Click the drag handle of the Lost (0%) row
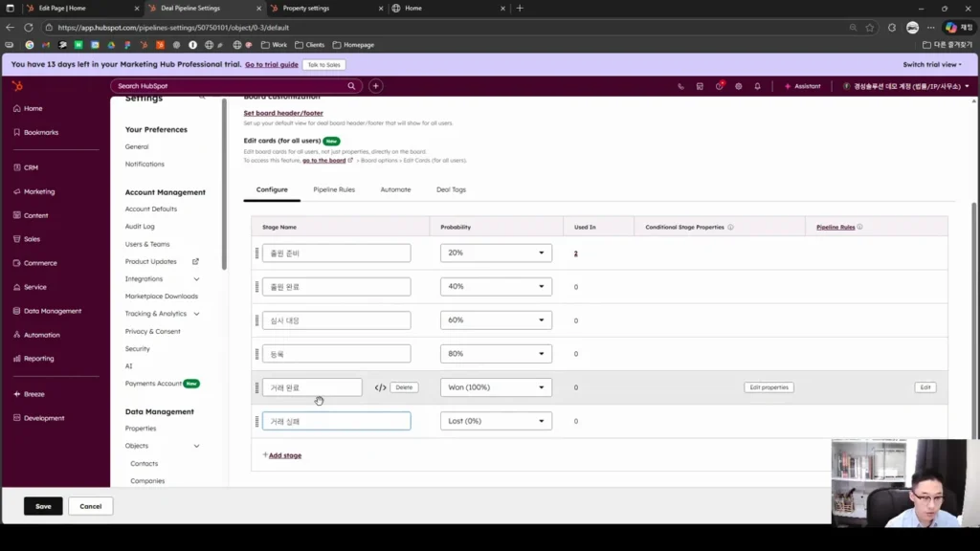The height and width of the screenshot is (551, 980). click(256, 421)
